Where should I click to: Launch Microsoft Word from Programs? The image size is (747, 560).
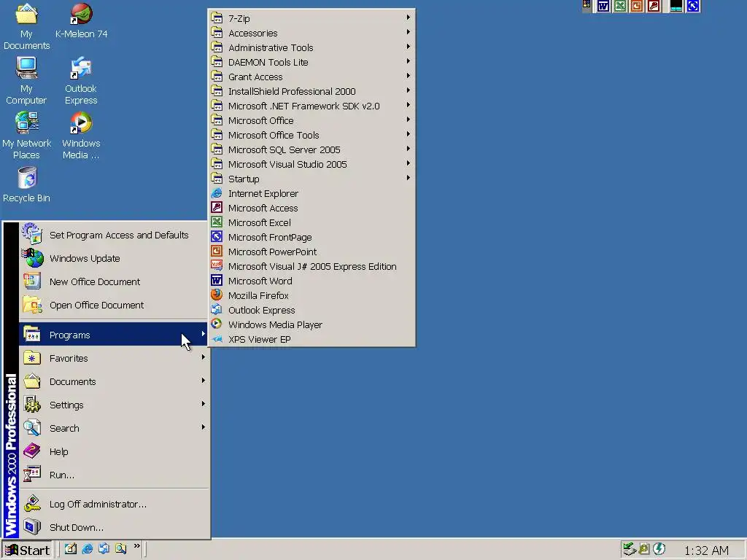[311, 281]
